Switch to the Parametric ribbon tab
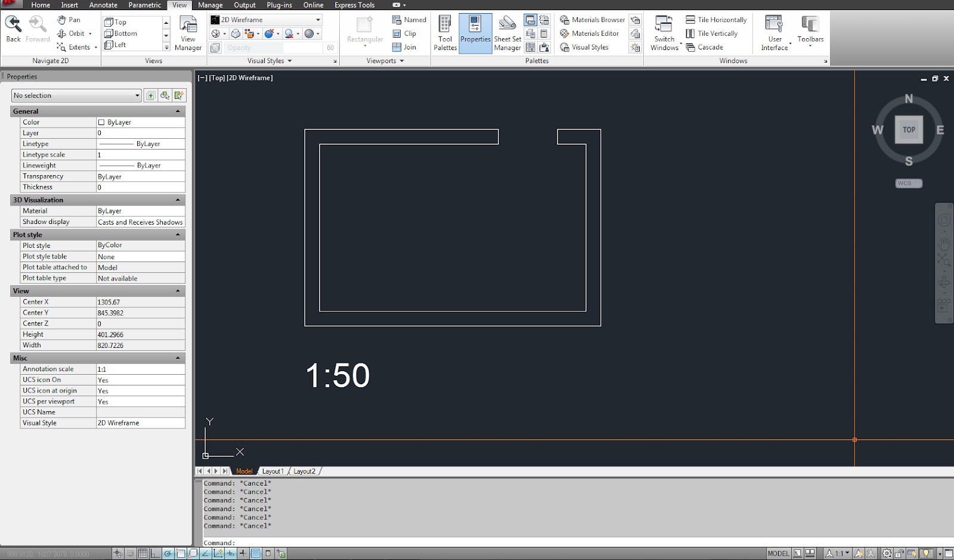This screenshot has width=954, height=560. point(144,5)
